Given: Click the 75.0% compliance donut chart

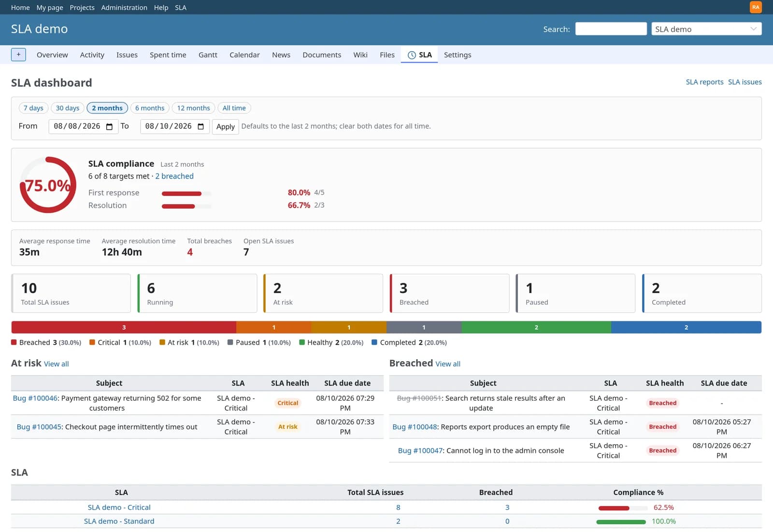Looking at the screenshot, I should point(48,185).
